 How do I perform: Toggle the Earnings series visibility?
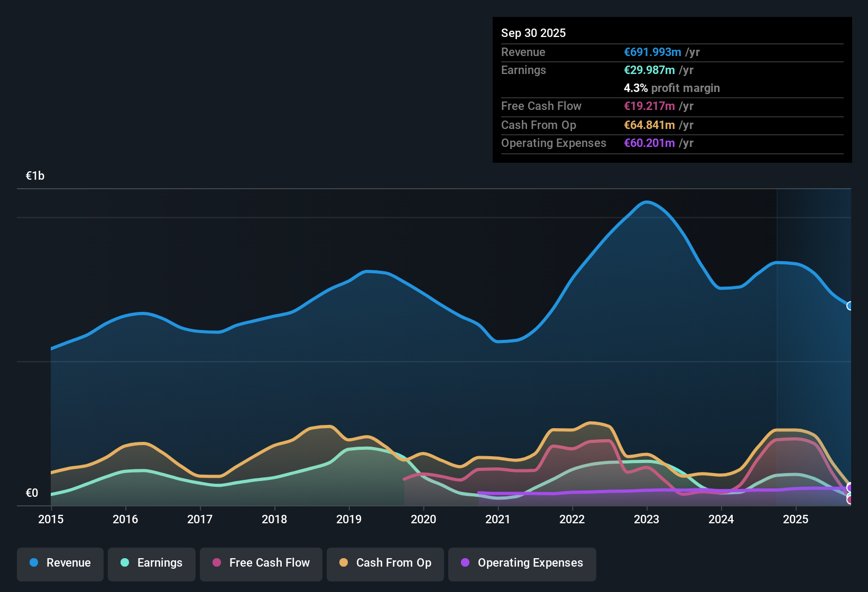(x=151, y=563)
